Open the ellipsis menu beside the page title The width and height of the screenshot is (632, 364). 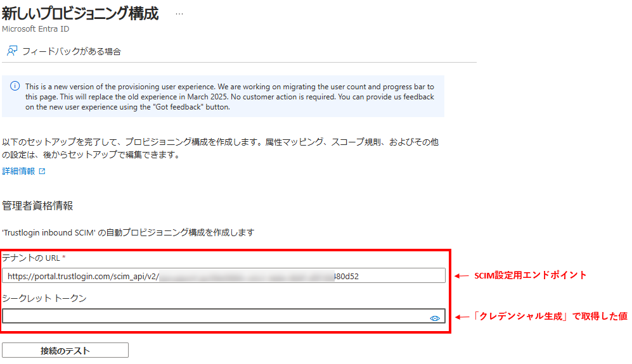pos(179,14)
